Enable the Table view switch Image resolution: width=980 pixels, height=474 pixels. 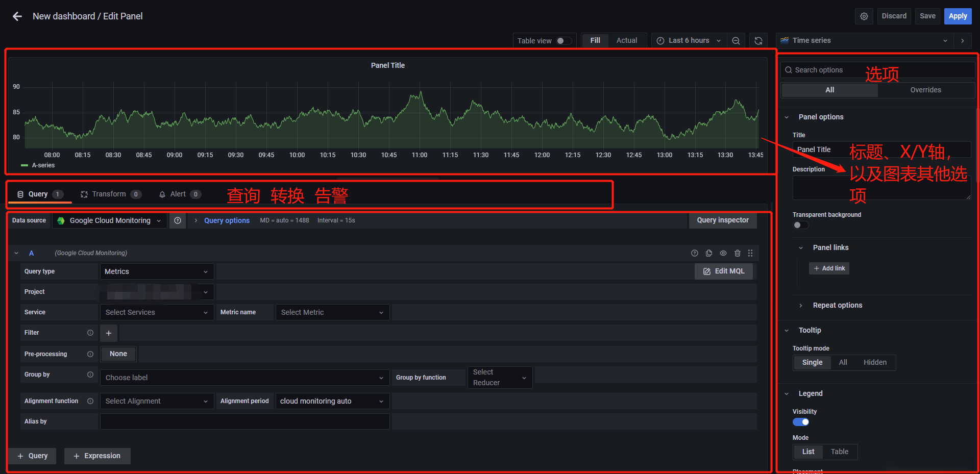pyautogui.click(x=563, y=41)
